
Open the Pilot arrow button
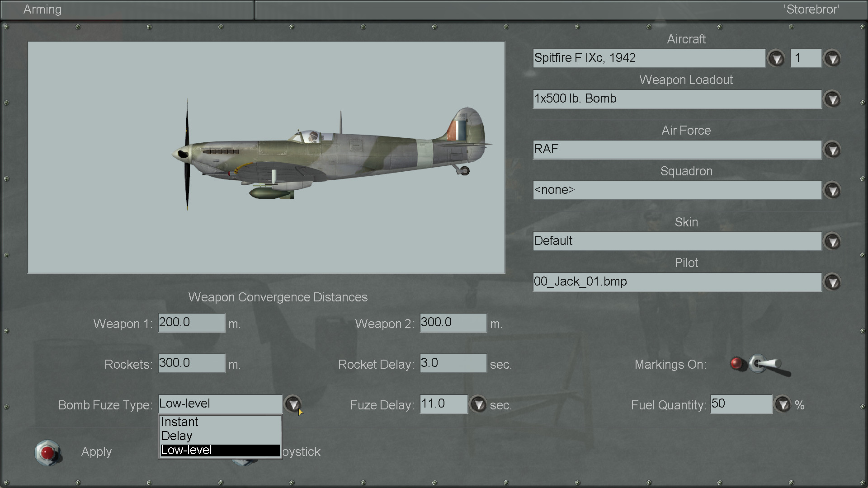click(832, 282)
